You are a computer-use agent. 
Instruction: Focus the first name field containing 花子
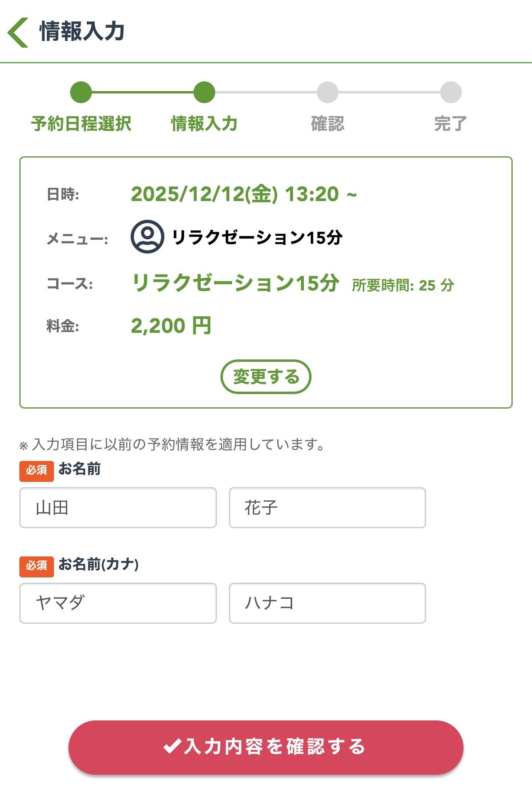tap(327, 508)
